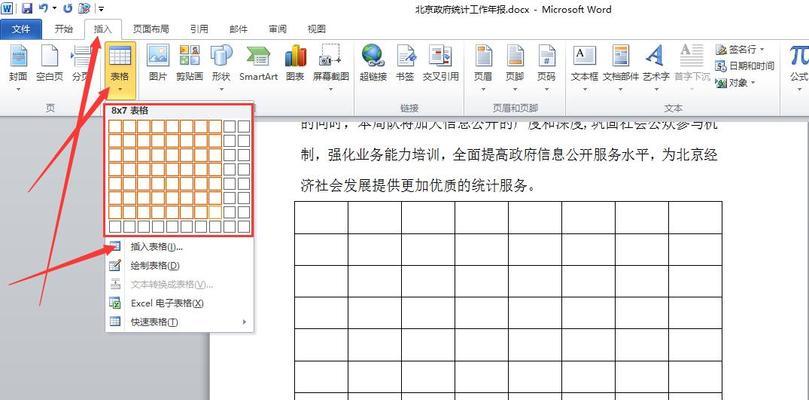
Task: Click the Cover Page (封面) icon
Action: (19, 56)
